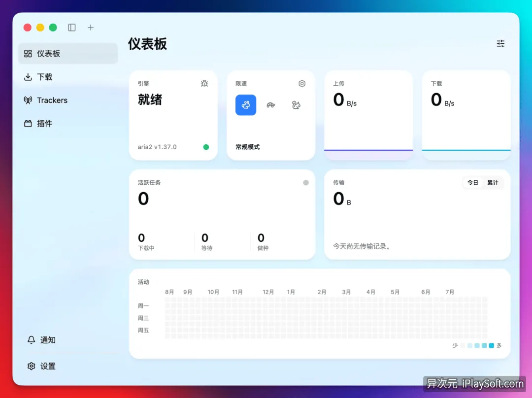
Task: Click the 常规模式 label
Action: pos(248,147)
